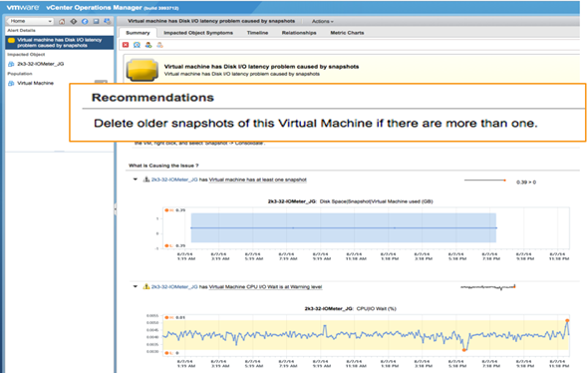Click the sidebar collapse handle on the divider

tap(116, 209)
